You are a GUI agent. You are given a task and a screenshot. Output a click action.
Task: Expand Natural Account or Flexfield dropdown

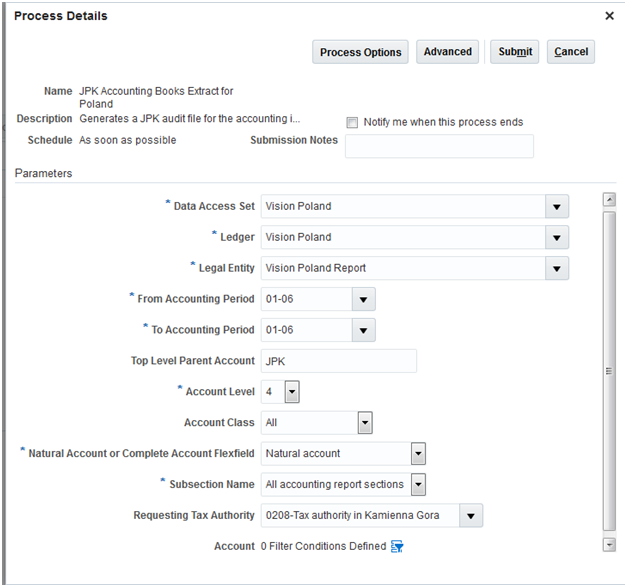[x=418, y=454]
